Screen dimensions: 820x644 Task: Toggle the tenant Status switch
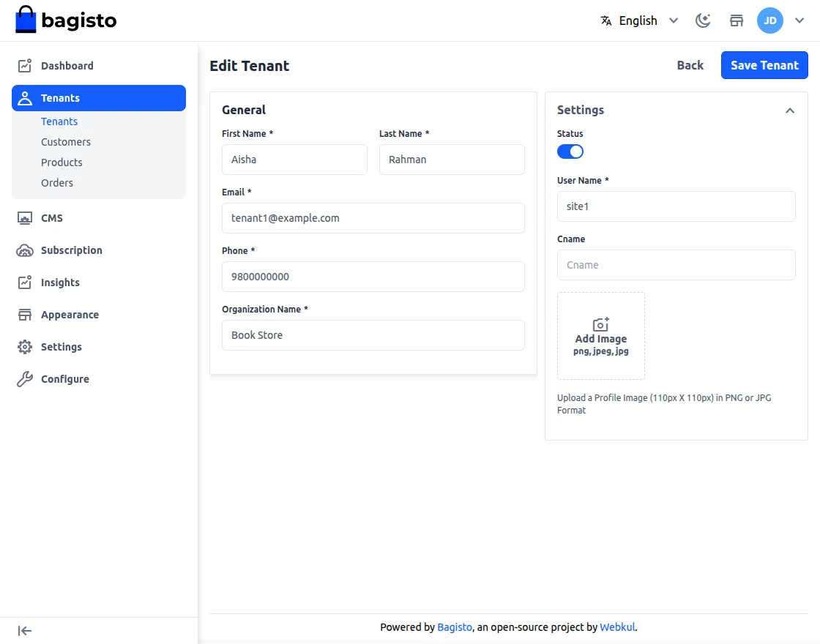[570, 151]
